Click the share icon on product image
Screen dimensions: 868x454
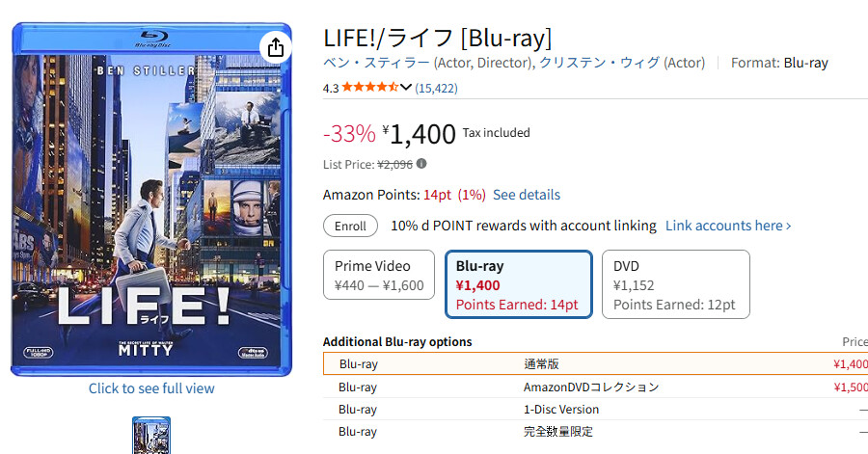click(x=275, y=47)
